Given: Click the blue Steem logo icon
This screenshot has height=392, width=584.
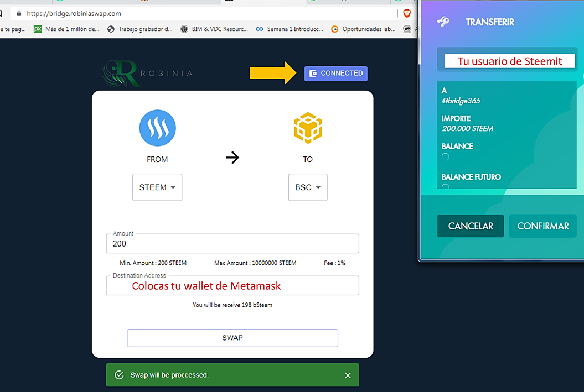Looking at the screenshot, I should [158, 128].
